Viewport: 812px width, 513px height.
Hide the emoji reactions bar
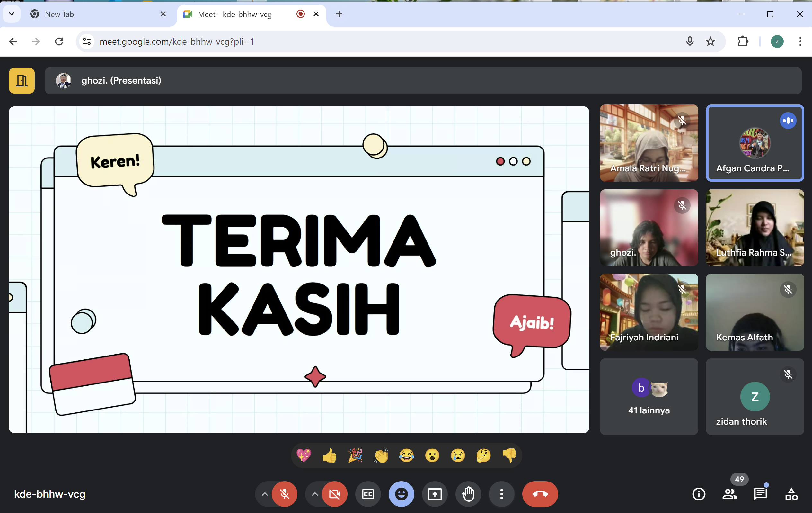[x=401, y=494]
